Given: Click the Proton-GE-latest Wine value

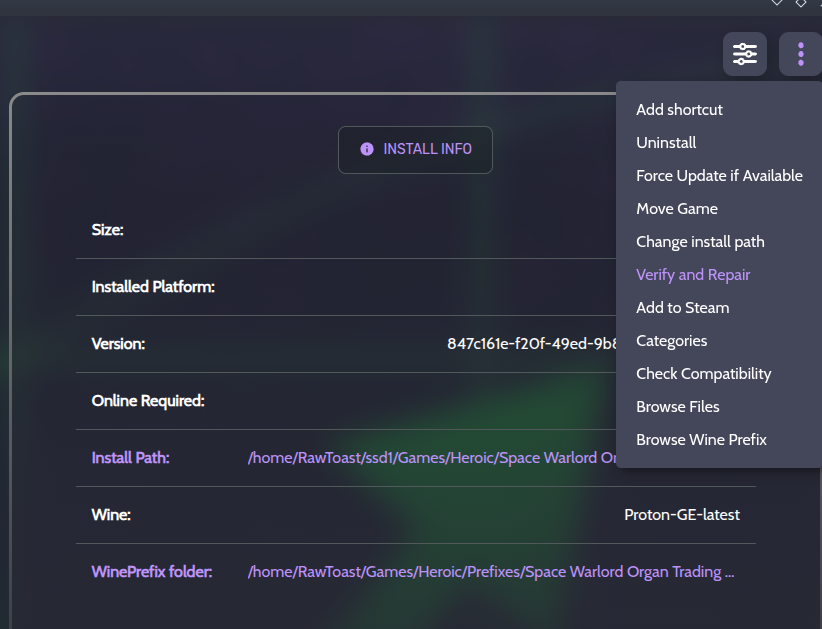Looking at the screenshot, I should [682, 515].
